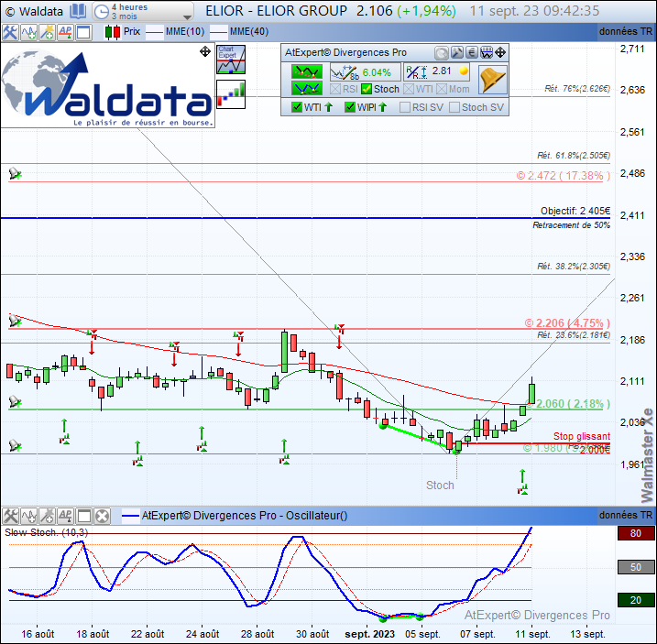Click the window icon in the price chart toolbar

(83, 32)
